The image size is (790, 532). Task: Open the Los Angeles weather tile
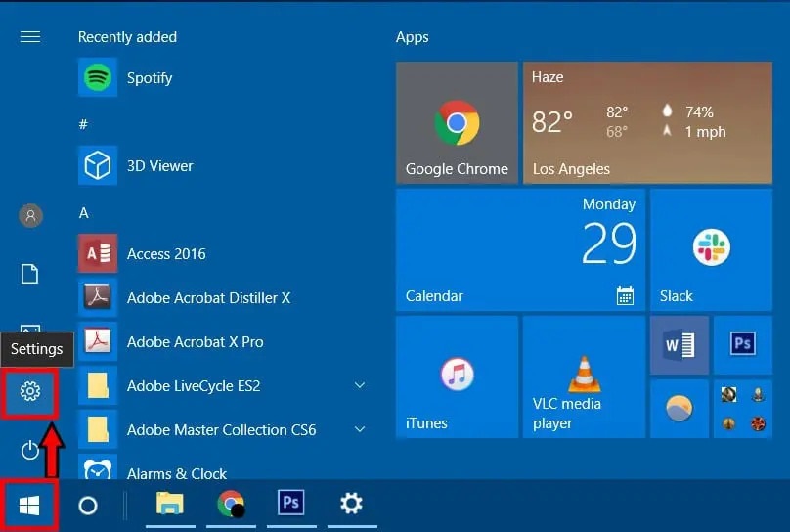click(x=646, y=122)
